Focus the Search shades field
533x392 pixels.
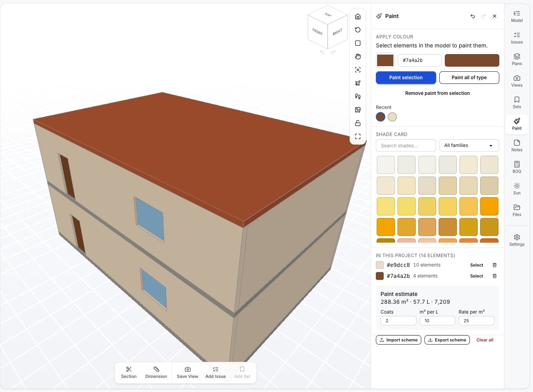tap(406, 145)
